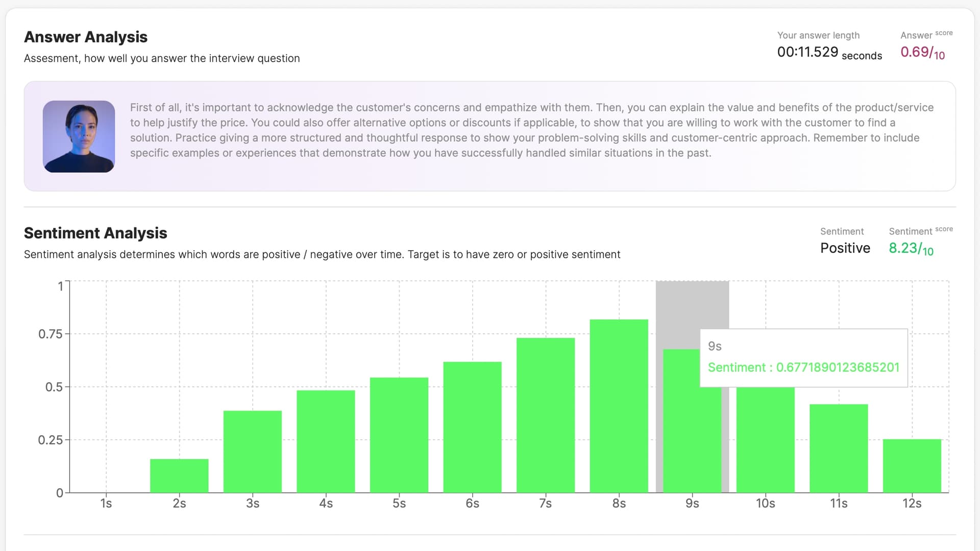Select the 12s sentiment bar
This screenshot has height=551, width=980.
tap(912, 466)
